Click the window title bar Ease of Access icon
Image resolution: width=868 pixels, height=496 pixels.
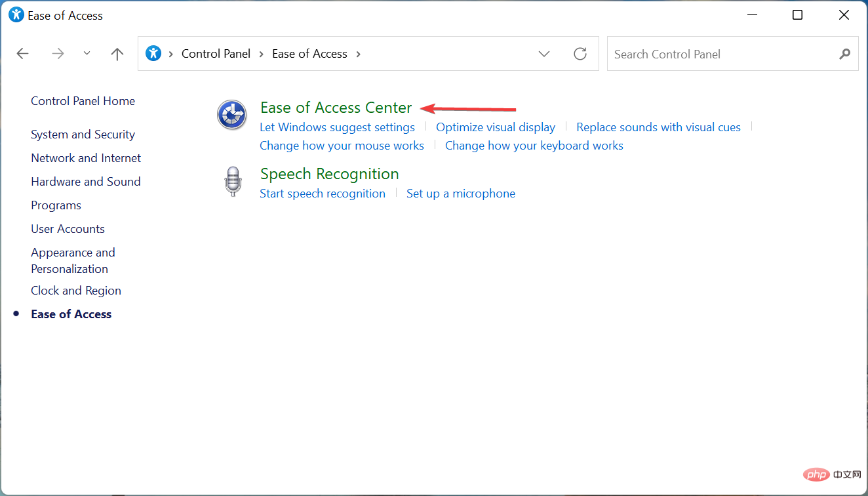pyautogui.click(x=16, y=15)
